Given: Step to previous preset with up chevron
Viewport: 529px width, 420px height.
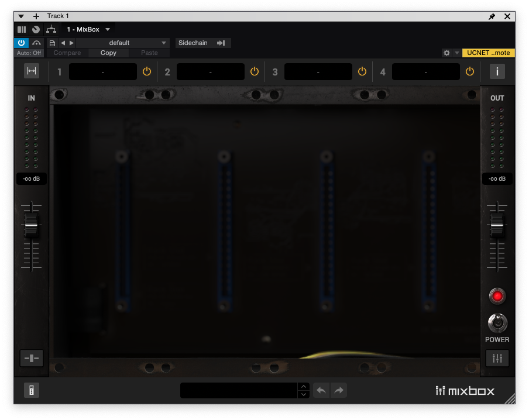Looking at the screenshot, I should pos(304,387).
